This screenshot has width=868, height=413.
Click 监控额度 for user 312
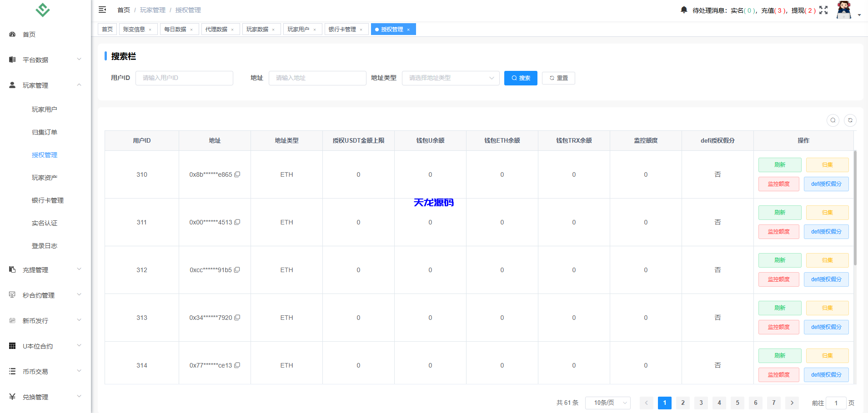(778, 279)
